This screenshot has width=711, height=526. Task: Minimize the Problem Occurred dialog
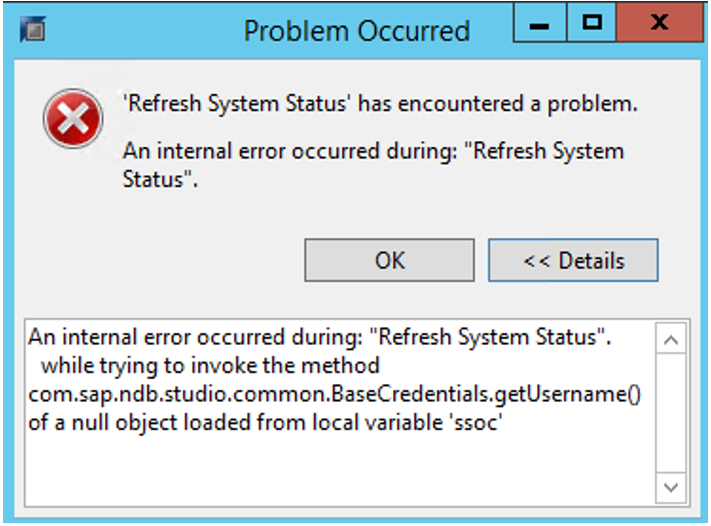click(540, 23)
